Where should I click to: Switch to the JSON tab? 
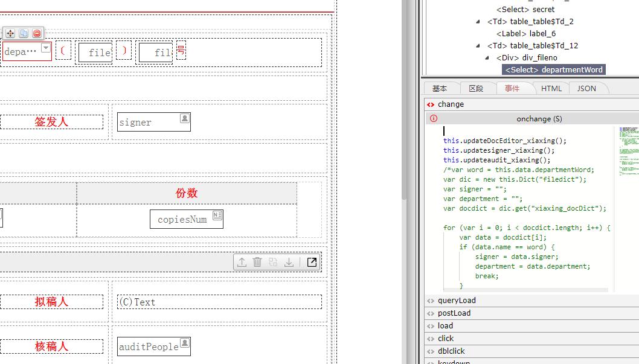pos(586,88)
